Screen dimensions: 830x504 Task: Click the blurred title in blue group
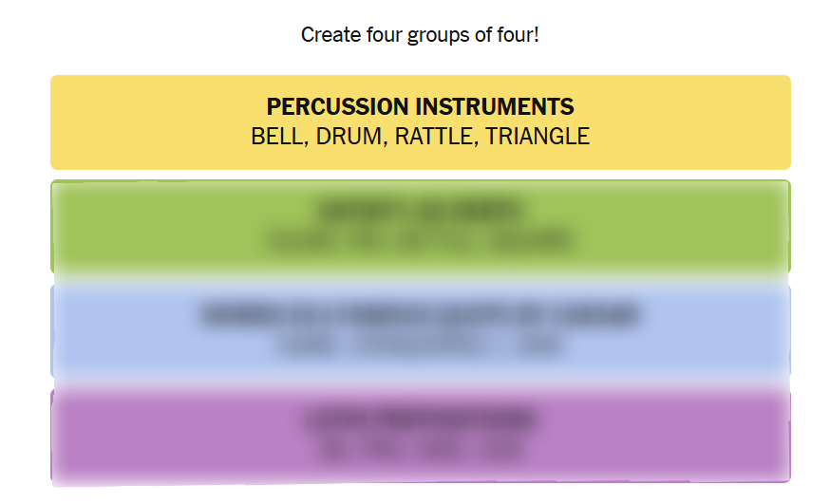pos(420,315)
